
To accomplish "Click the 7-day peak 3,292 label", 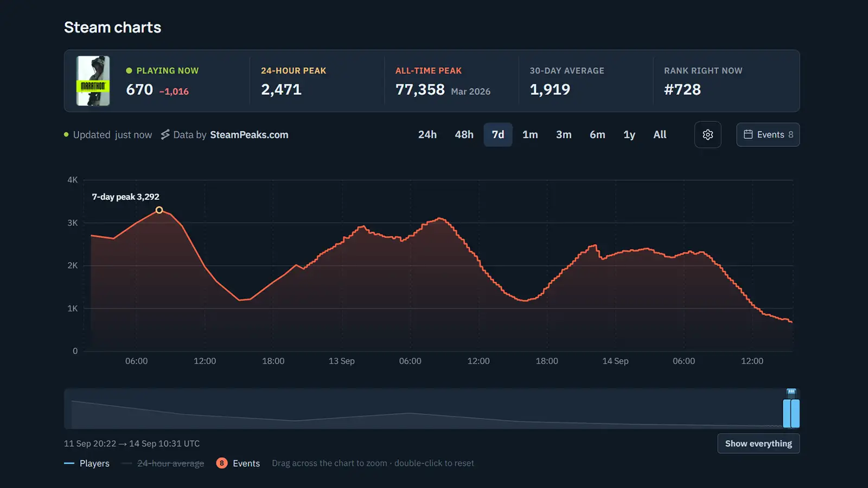I will point(125,197).
